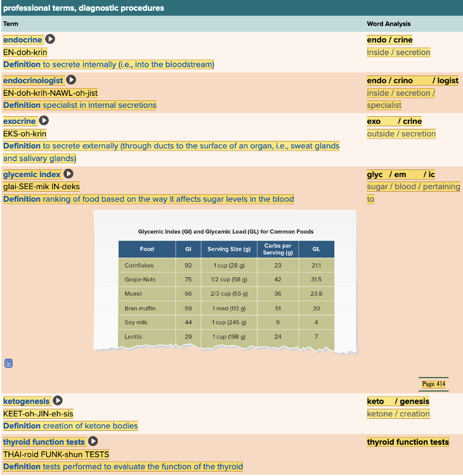Click the thyroid function tests term
Screen dimensions: 463x476
pyautogui.click(x=44, y=441)
